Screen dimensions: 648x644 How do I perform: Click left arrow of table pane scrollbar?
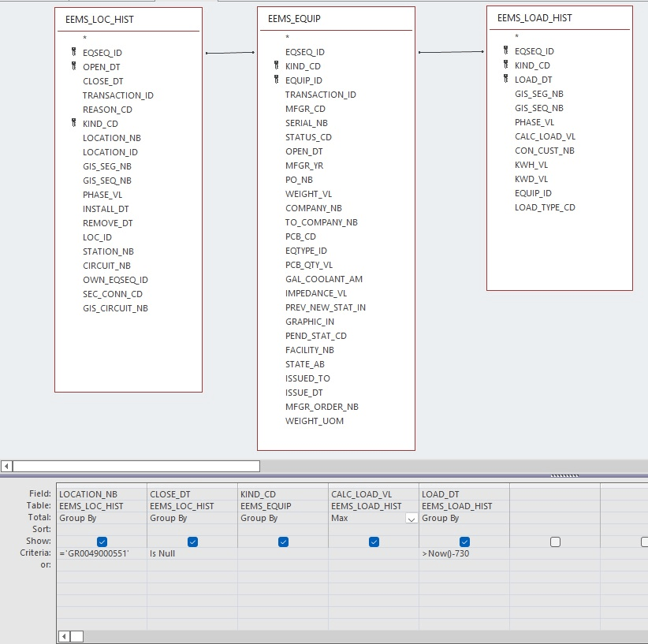(6, 467)
